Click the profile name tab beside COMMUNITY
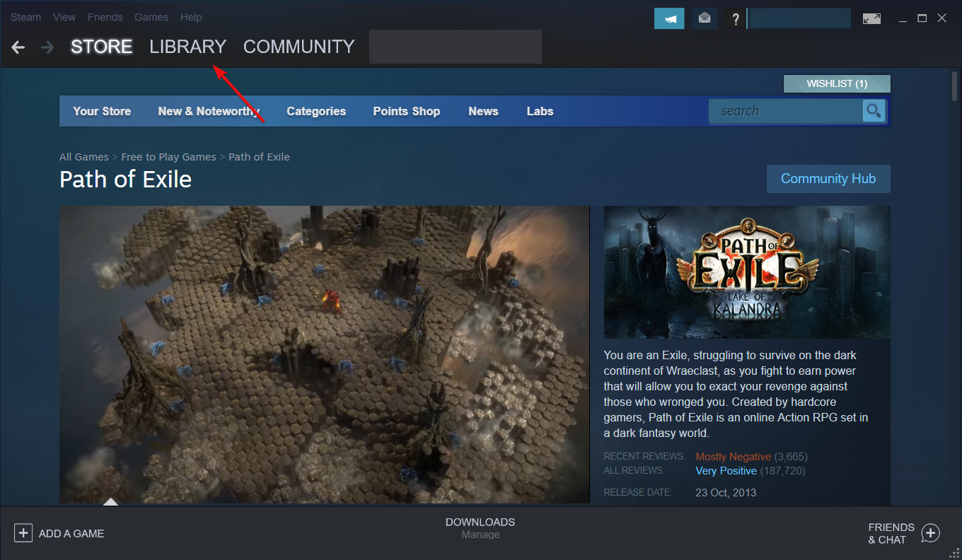 [456, 47]
